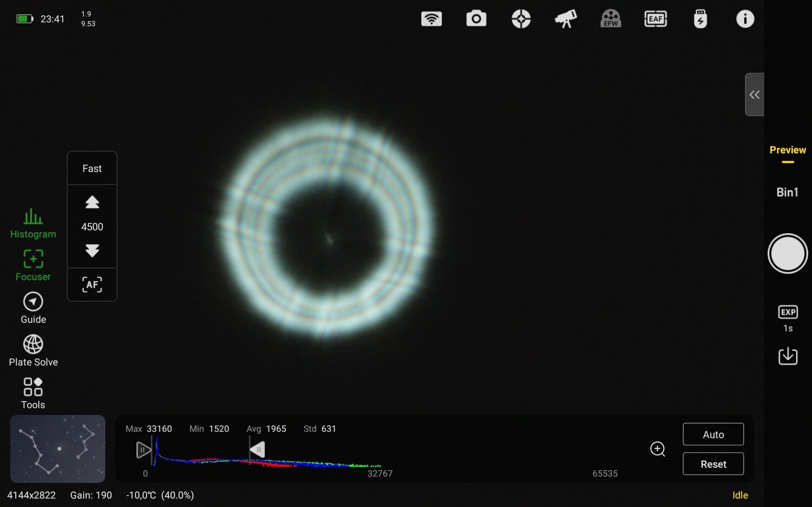
Task: Open the Fast focus speed selector
Action: pyautogui.click(x=91, y=168)
